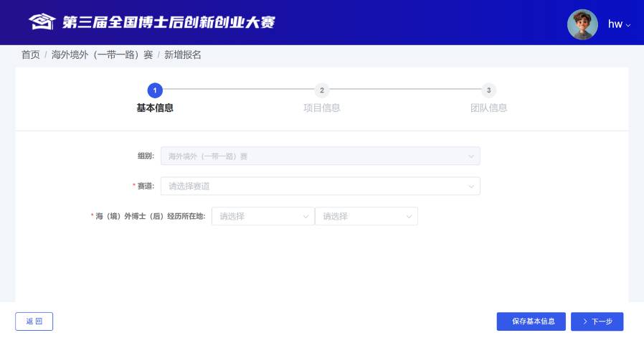Select the step 2 circle indicator
The image size is (644, 343).
[x=322, y=90]
